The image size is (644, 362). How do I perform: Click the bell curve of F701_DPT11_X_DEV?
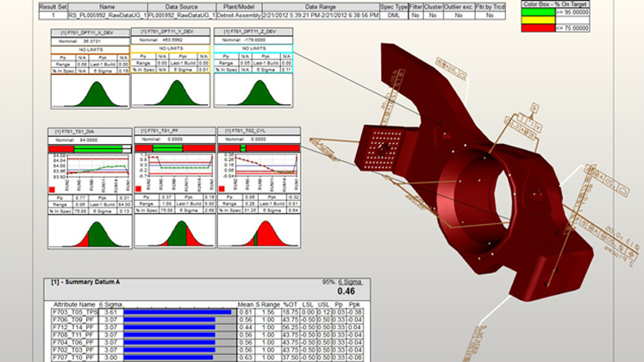click(x=97, y=94)
